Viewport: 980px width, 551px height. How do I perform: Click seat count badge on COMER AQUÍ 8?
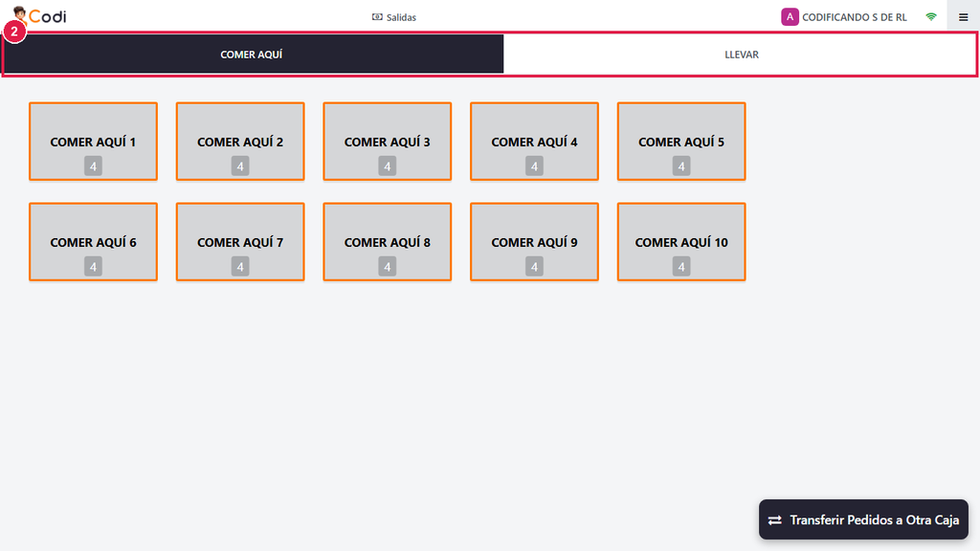pyautogui.click(x=387, y=267)
